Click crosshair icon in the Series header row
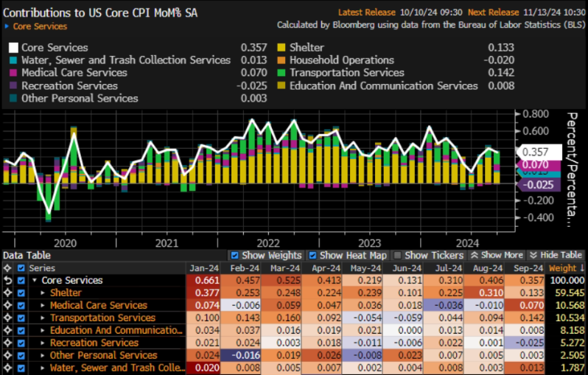The image size is (588, 375). coord(8,268)
